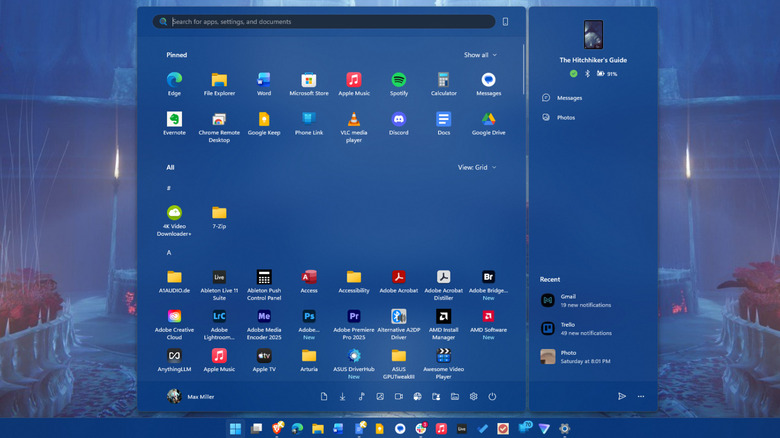The height and width of the screenshot is (438, 780).
Task: Click the search apps input field
Action: (x=323, y=21)
